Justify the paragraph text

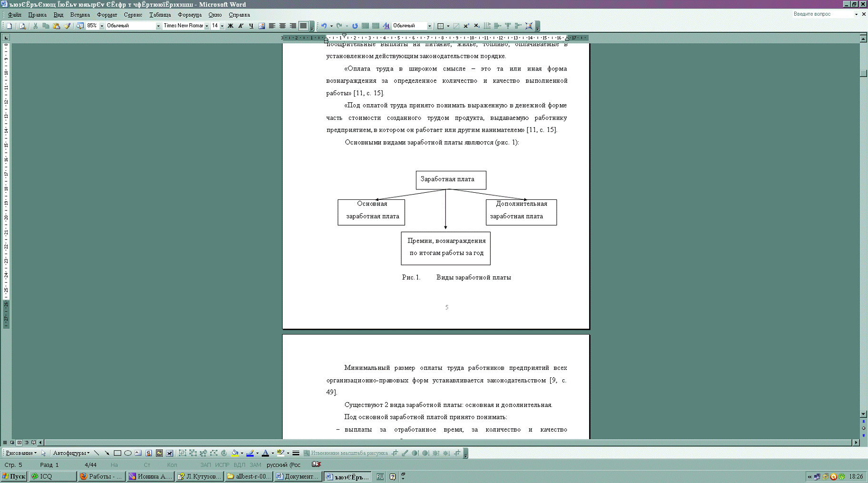pyautogui.click(x=303, y=26)
